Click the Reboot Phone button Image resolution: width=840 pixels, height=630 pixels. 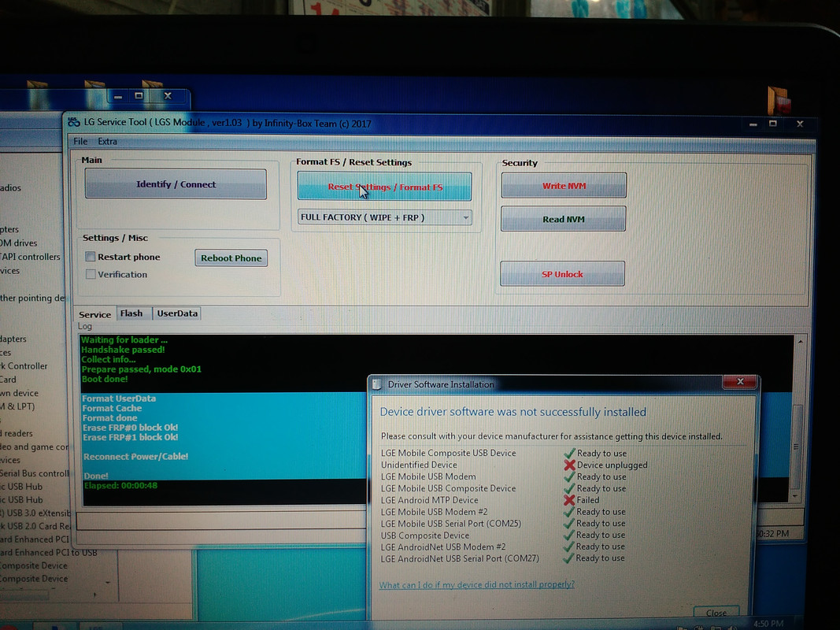[x=231, y=258]
